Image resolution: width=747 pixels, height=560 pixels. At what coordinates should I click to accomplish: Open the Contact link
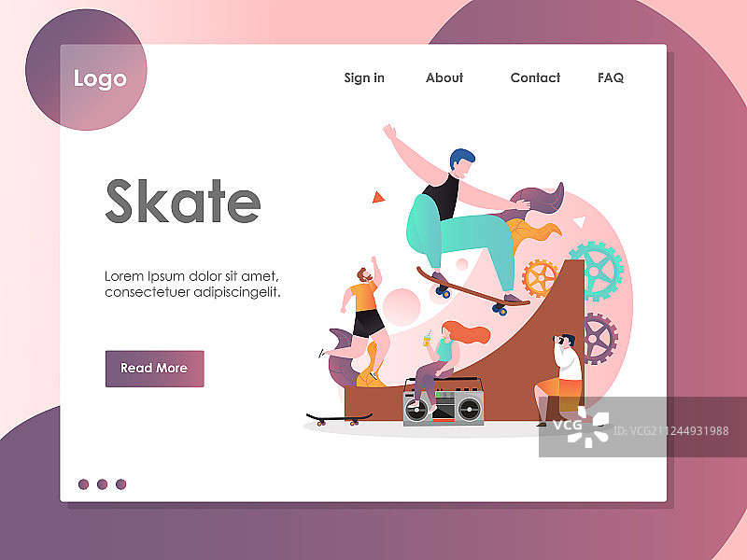click(x=535, y=77)
